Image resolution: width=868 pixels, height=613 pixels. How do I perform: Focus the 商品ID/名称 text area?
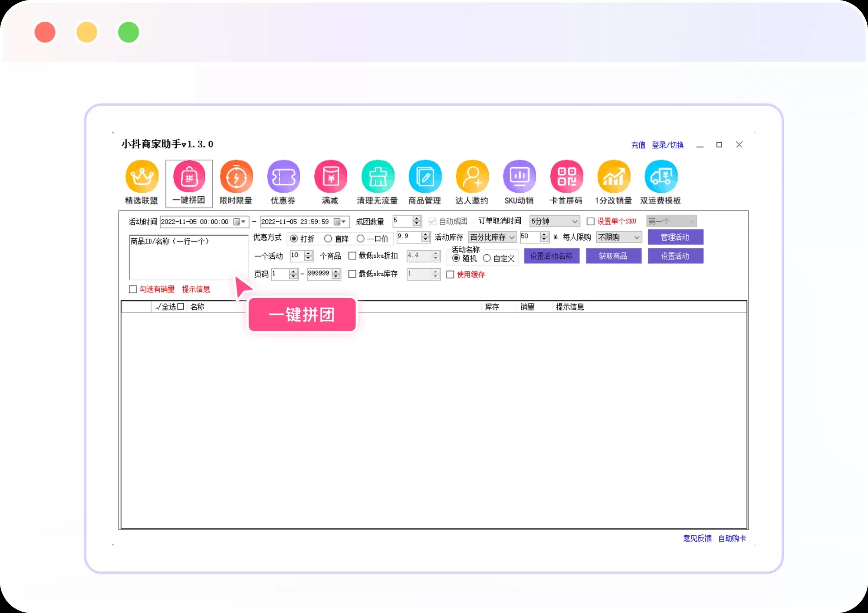point(189,257)
